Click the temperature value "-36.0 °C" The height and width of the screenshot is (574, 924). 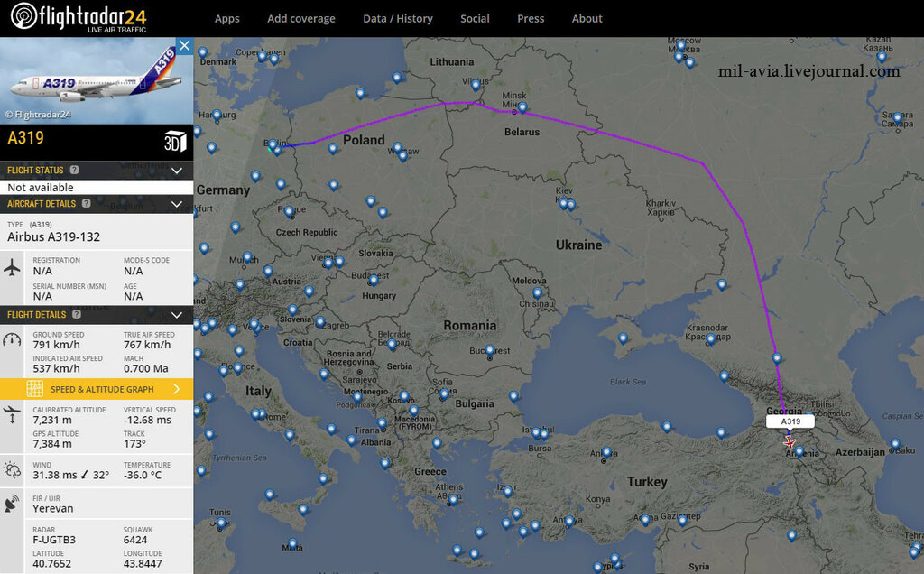click(x=143, y=475)
